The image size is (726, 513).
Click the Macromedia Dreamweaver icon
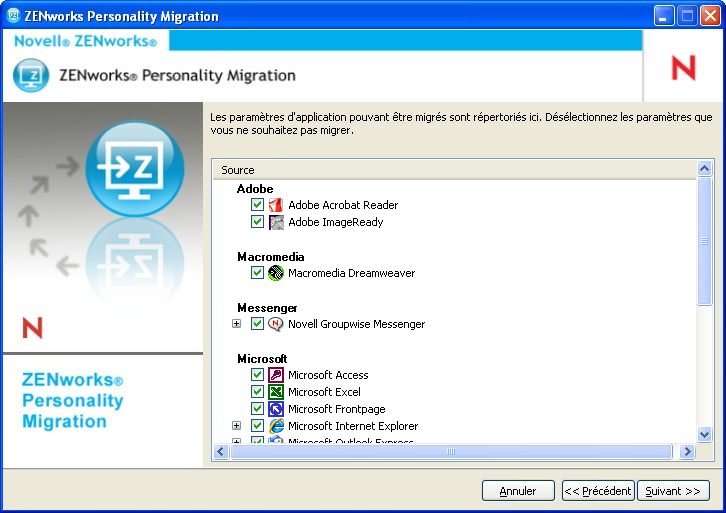coord(276,273)
